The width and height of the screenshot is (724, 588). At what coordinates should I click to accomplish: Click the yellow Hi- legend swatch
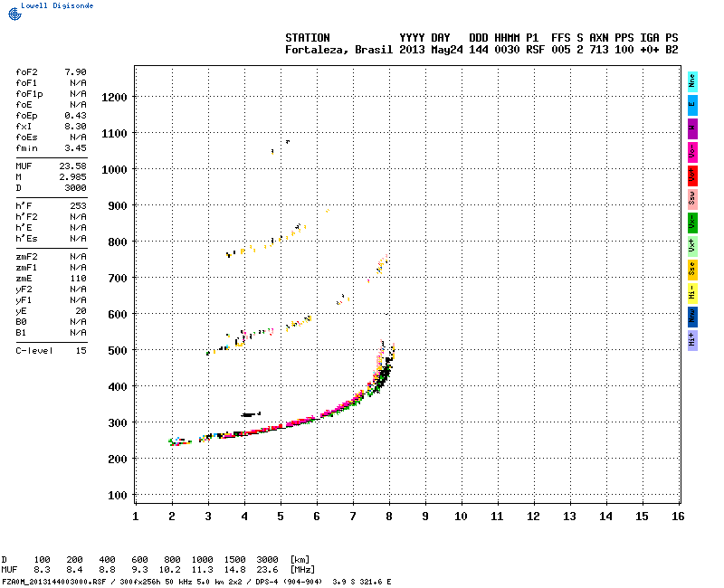(x=692, y=293)
